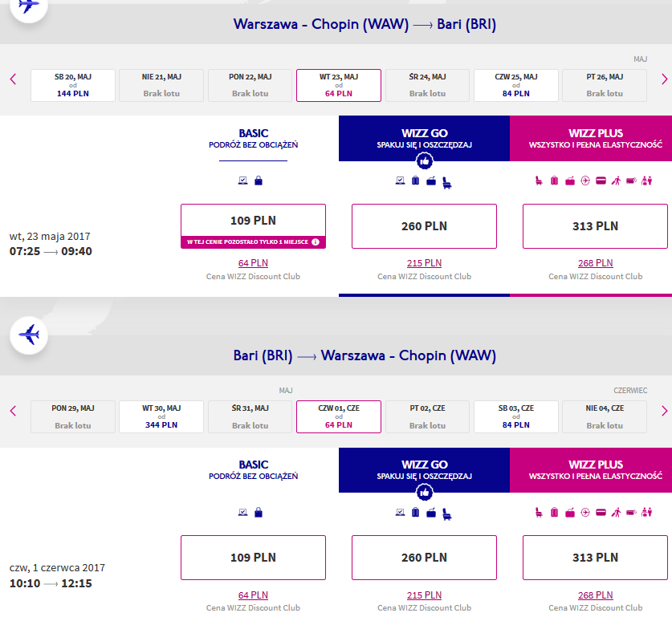The image size is (672, 617).
Task: Select the WT 30, MAJ date at 344 PLN
Action: 161,416
